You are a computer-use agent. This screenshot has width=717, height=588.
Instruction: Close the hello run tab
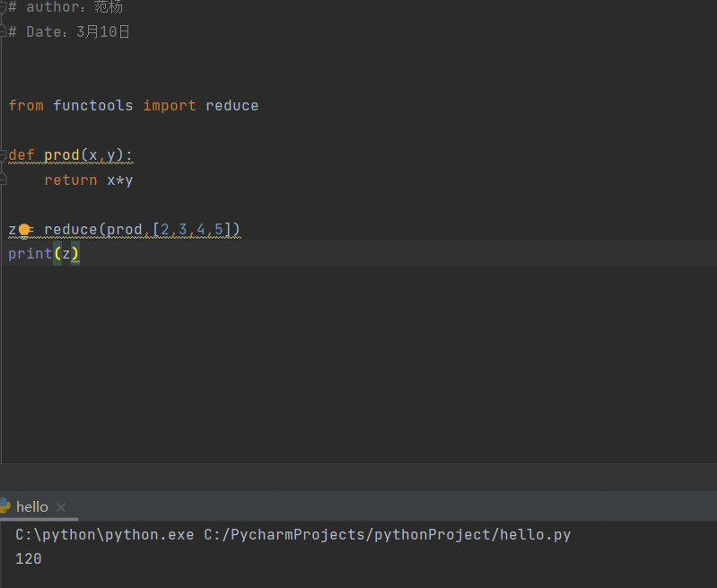(x=61, y=507)
